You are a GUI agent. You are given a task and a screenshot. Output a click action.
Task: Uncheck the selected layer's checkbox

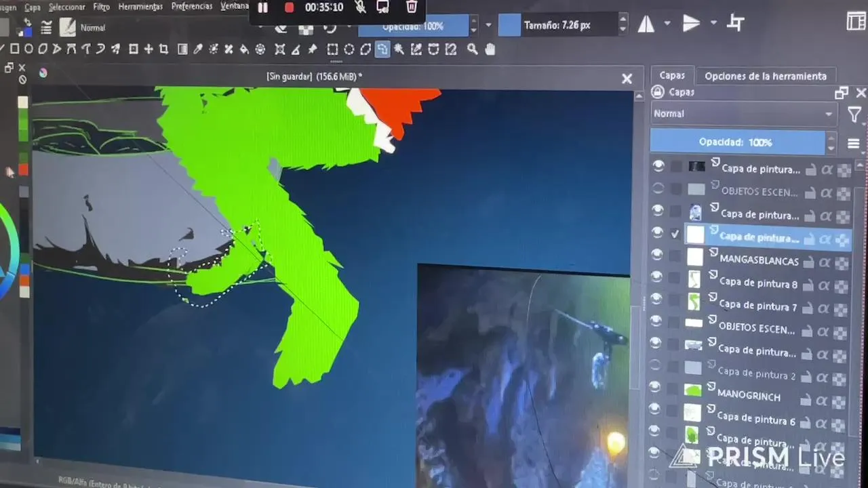675,234
